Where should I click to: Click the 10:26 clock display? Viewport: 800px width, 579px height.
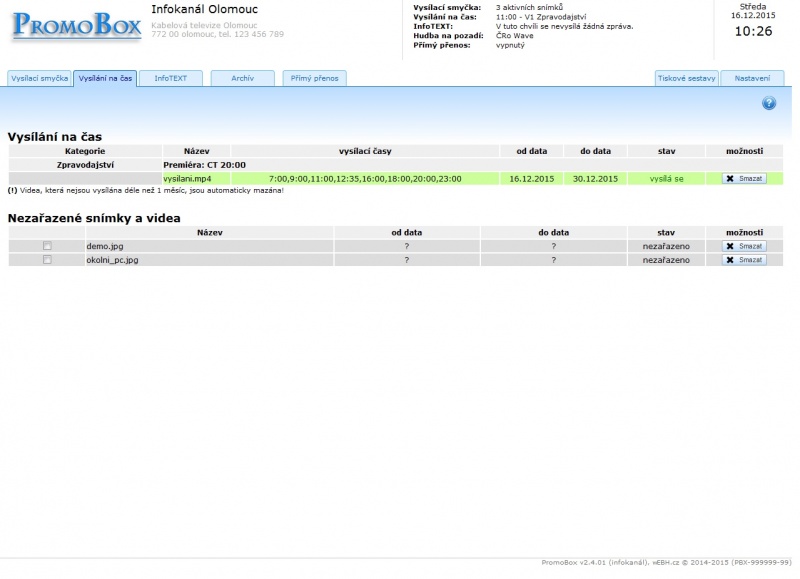[x=753, y=31]
